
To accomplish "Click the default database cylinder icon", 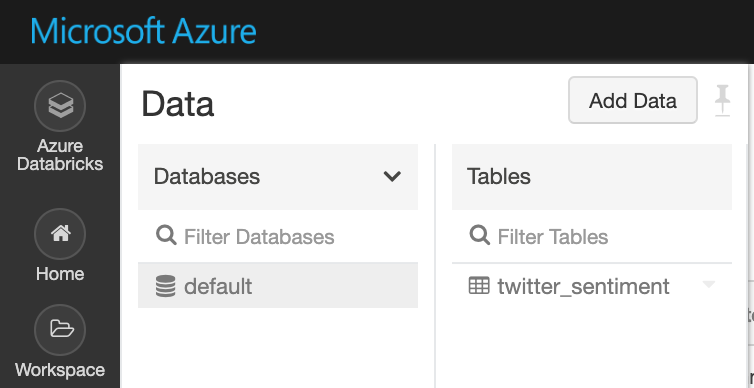I will 165,286.
